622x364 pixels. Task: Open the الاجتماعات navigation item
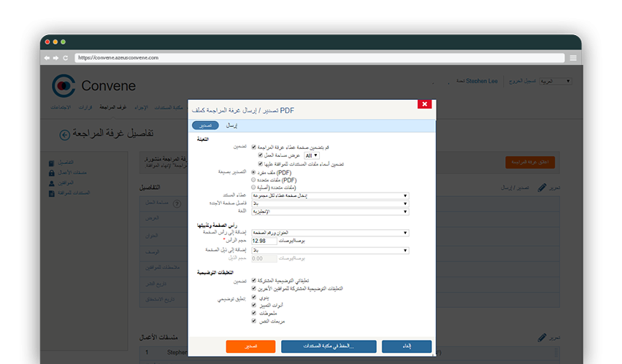pos(61,107)
